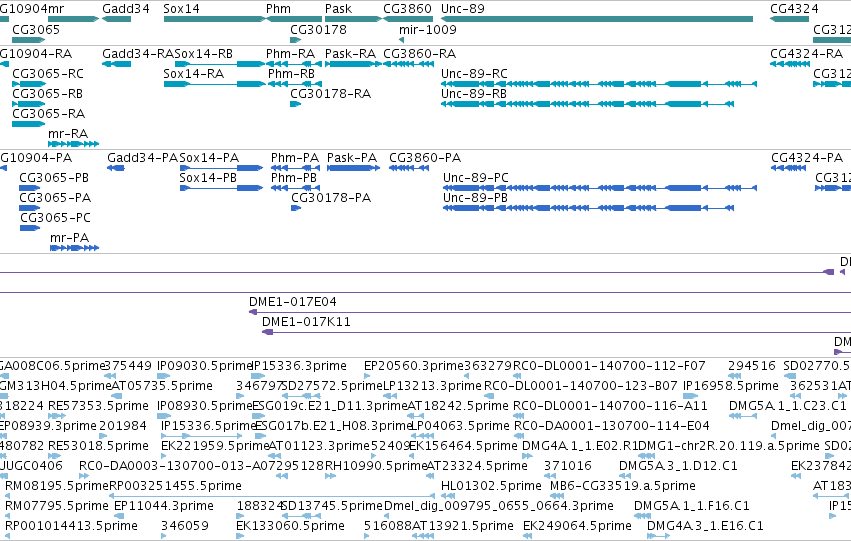Select the Phm-RB transcript label
The height and width of the screenshot is (541, 851).
pyautogui.click(x=291, y=73)
